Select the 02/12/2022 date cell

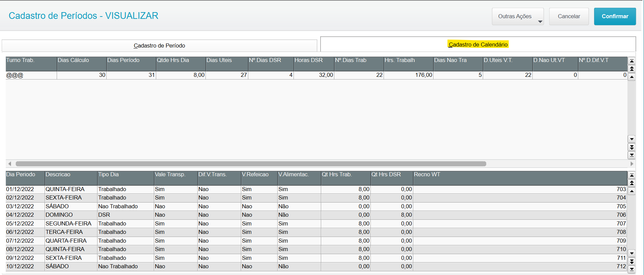click(25, 198)
